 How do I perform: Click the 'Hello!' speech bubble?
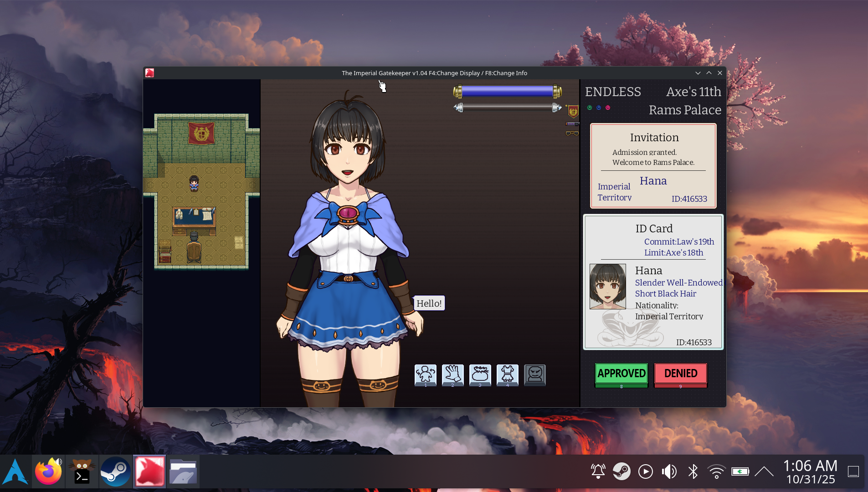click(429, 303)
